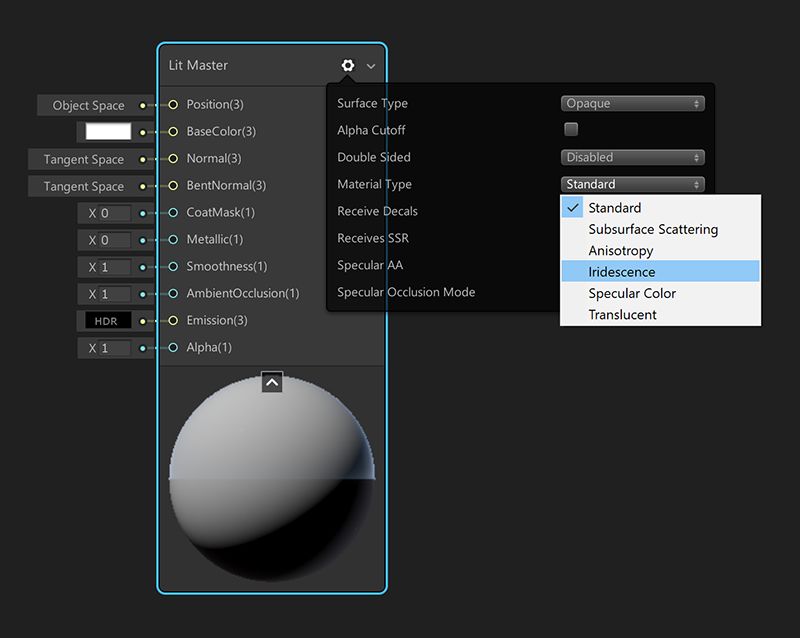Click the Specular AA label

click(x=370, y=265)
